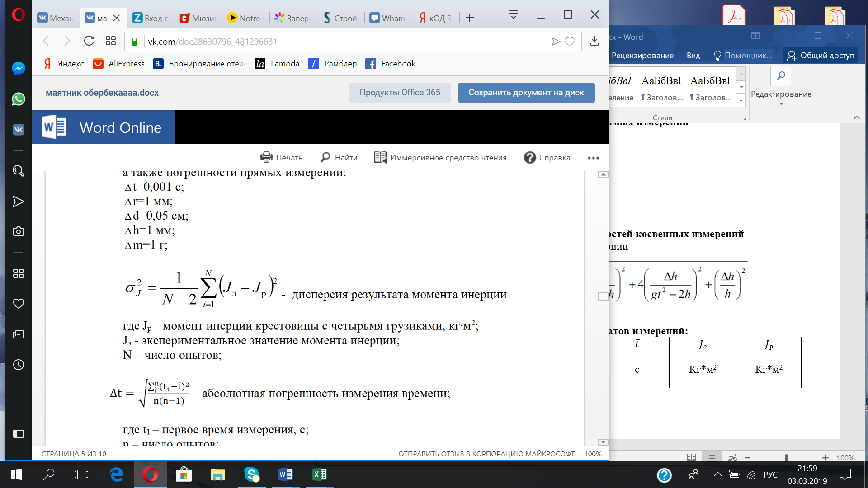Click Помощник field in Word window
Image resolution: width=868 pixels, height=488 pixels.
point(743,56)
